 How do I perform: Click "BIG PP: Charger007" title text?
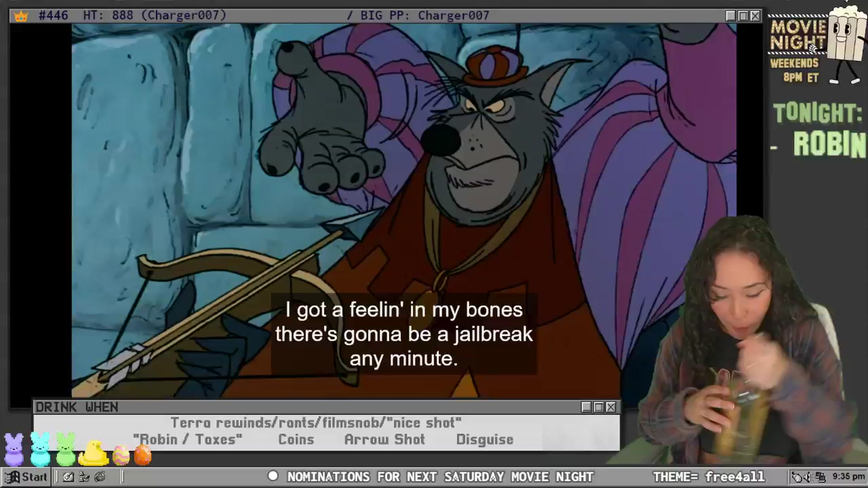click(425, 15)
